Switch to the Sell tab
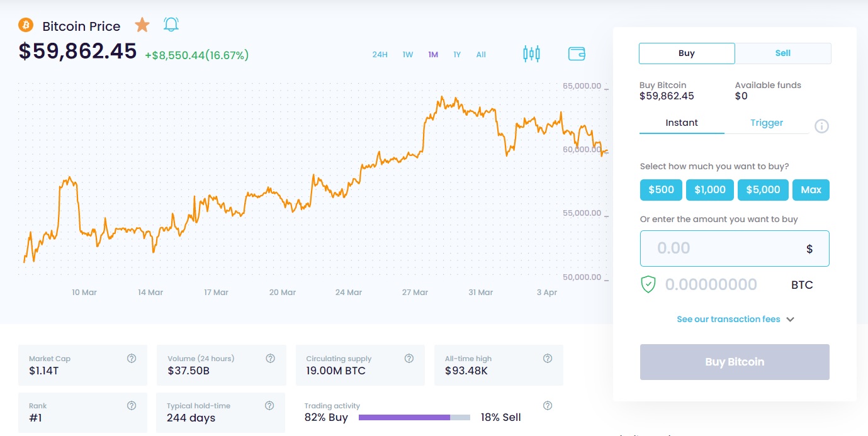This screenshot has height=436, width=868. pyautogui.click(x=783, y=53)
